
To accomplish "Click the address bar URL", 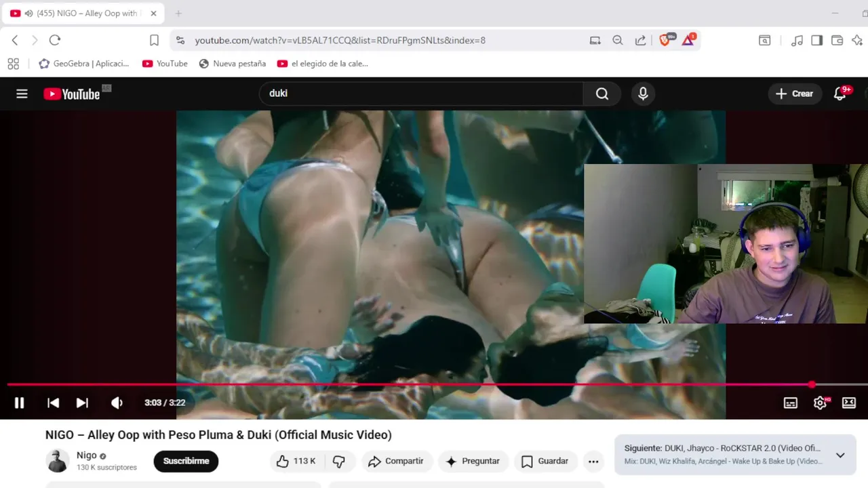I will tap(340, 41).
